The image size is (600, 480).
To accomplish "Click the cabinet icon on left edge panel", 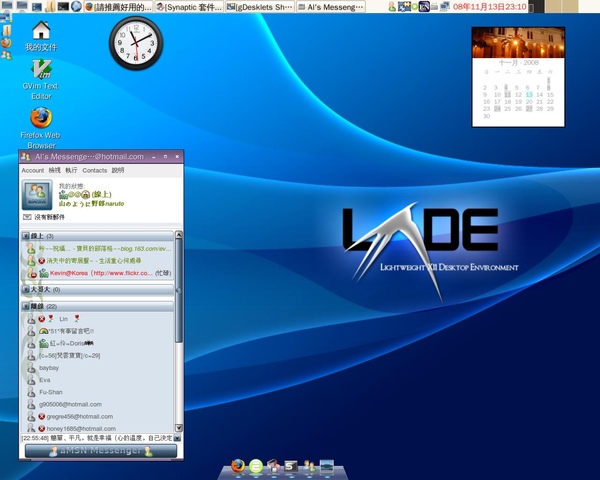I will coord(6,30).
